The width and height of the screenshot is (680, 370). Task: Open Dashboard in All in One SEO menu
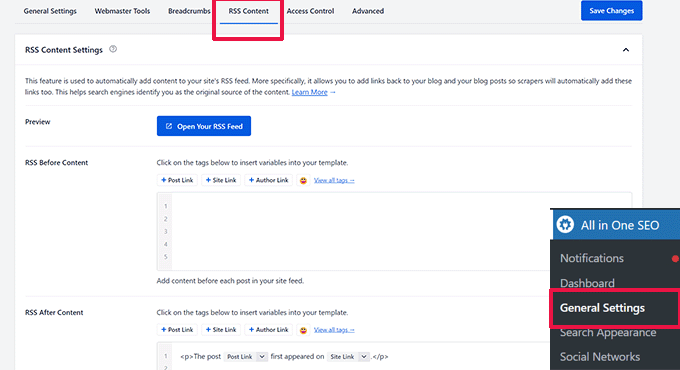[587, 283]
